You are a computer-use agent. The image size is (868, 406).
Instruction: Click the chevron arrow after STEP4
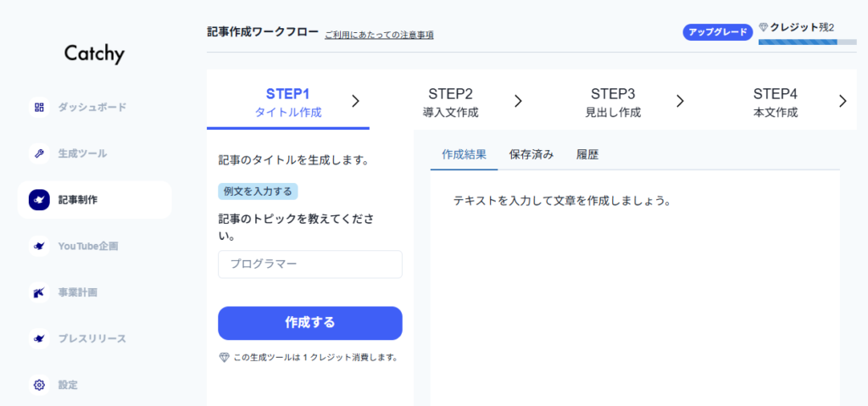pyautogui.click(x=843, y=101)
